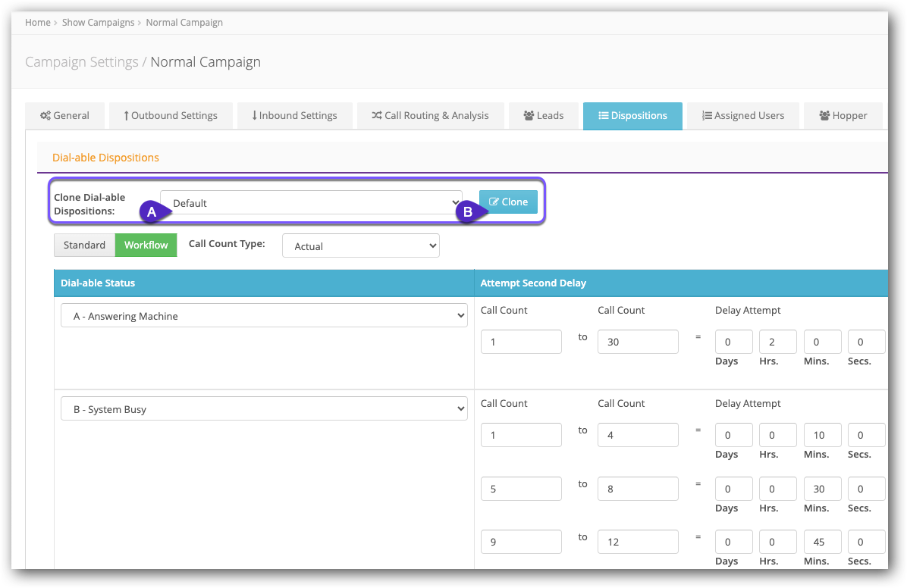Screen dimensions: 907x588
Task: Click the Call Count field containing 30
Action: pos(638,342)
